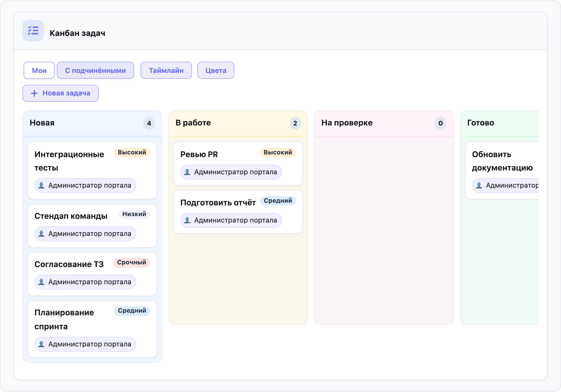Viewport: 561px width, 392px height.
Task: Click Средний badge on Планирование спринта
Action: click(x=132, y=310)
